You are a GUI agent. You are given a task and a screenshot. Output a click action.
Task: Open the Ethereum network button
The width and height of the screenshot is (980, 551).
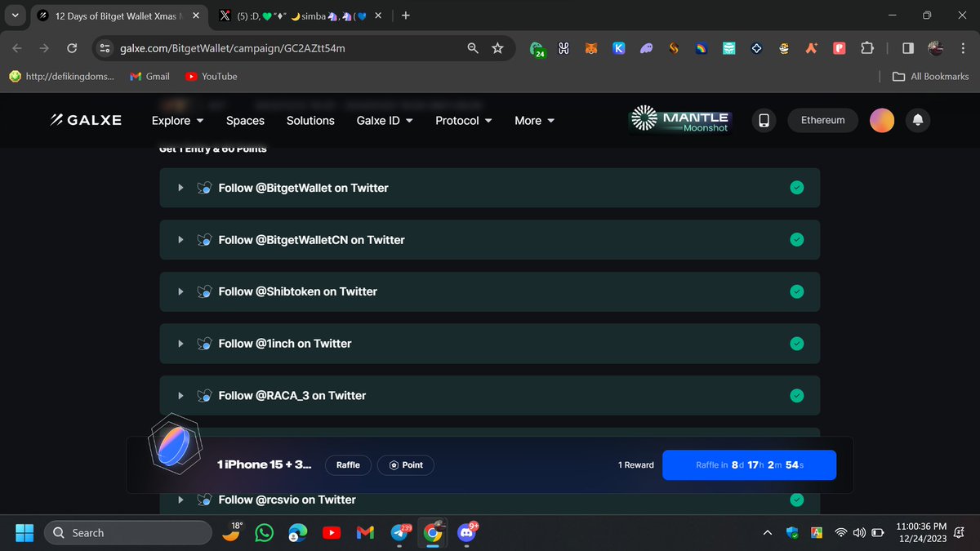[822, 120]
